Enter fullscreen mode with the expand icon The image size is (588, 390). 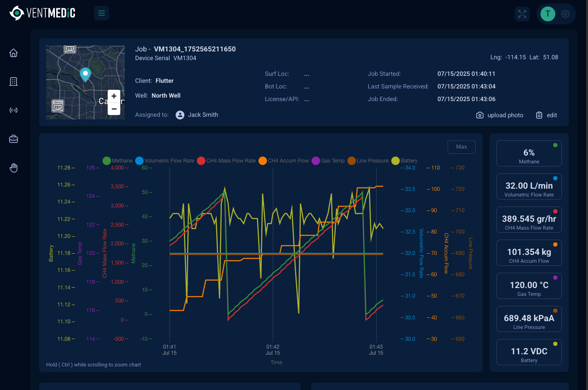click(522, 14)
